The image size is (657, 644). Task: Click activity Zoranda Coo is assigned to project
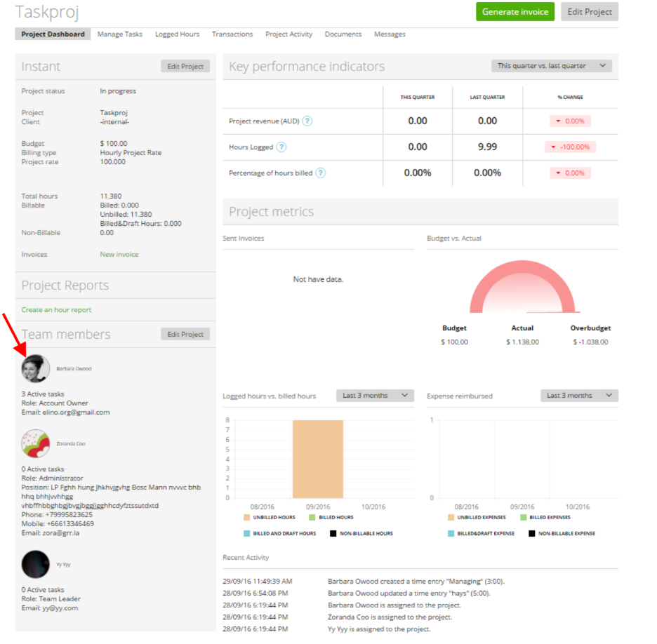[x=390, y=617]
